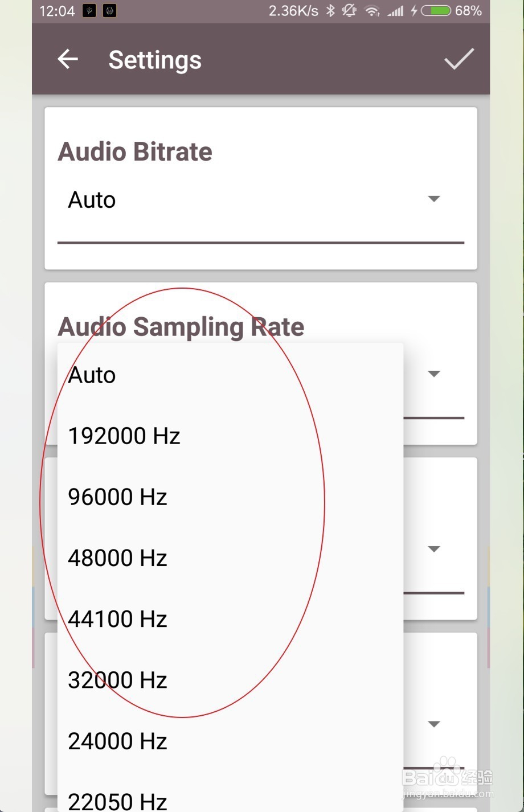Tap the Bluetooth icon in status bar
Image resolution: width=524 pixels, height=812 pixels.
330,11
